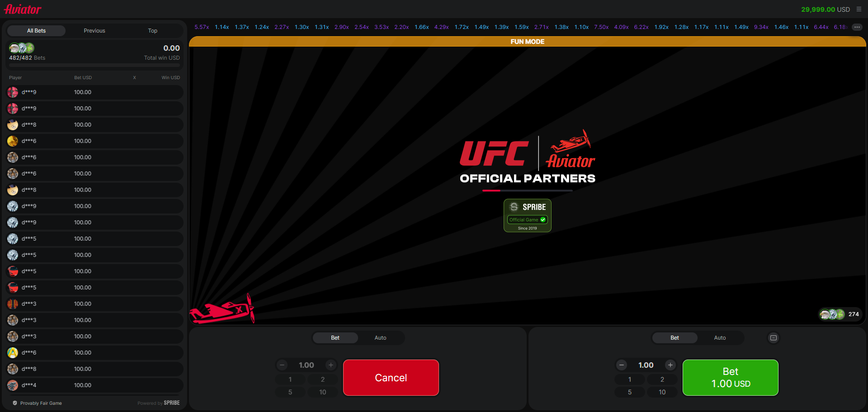Click the Powered by SPRIBE label
Viewport: 868px width, 412px height.
click(159, 403)
